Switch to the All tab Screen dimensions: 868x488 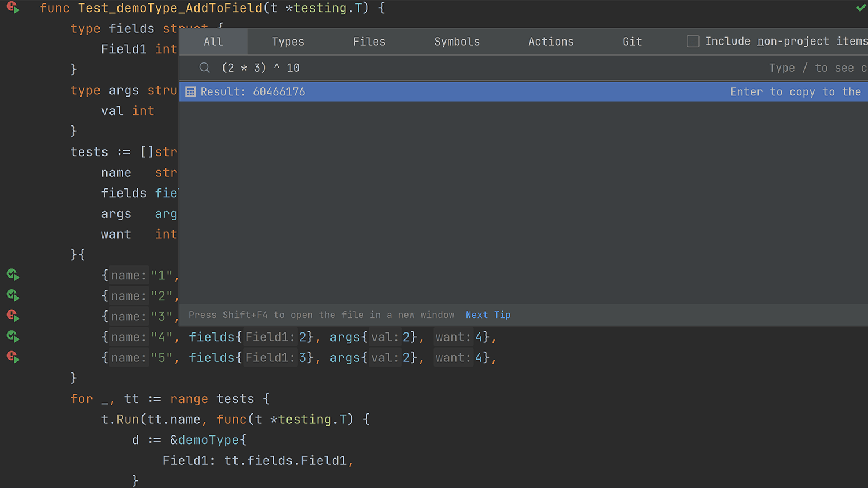pyautogui.click(x=213, y=42)
